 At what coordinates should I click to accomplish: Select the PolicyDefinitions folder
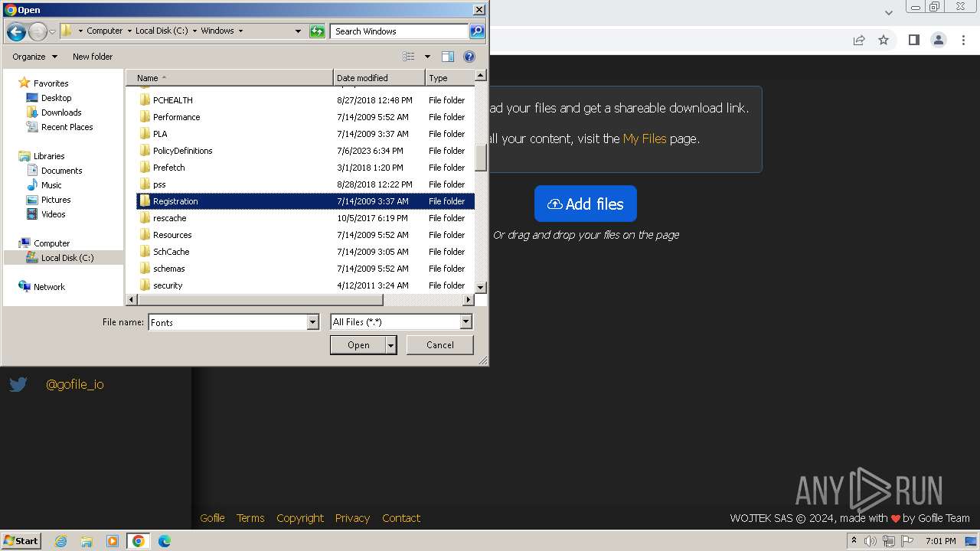click(305, 151)
